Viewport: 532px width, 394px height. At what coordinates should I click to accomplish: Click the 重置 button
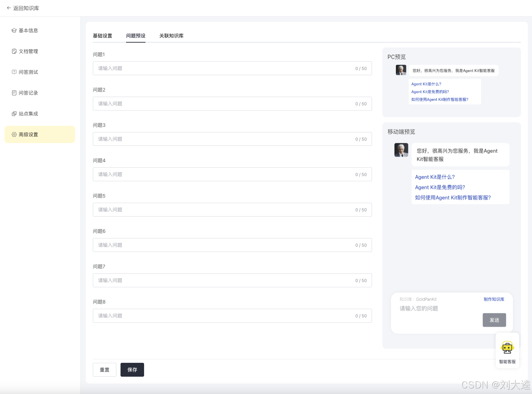(105, 370)
